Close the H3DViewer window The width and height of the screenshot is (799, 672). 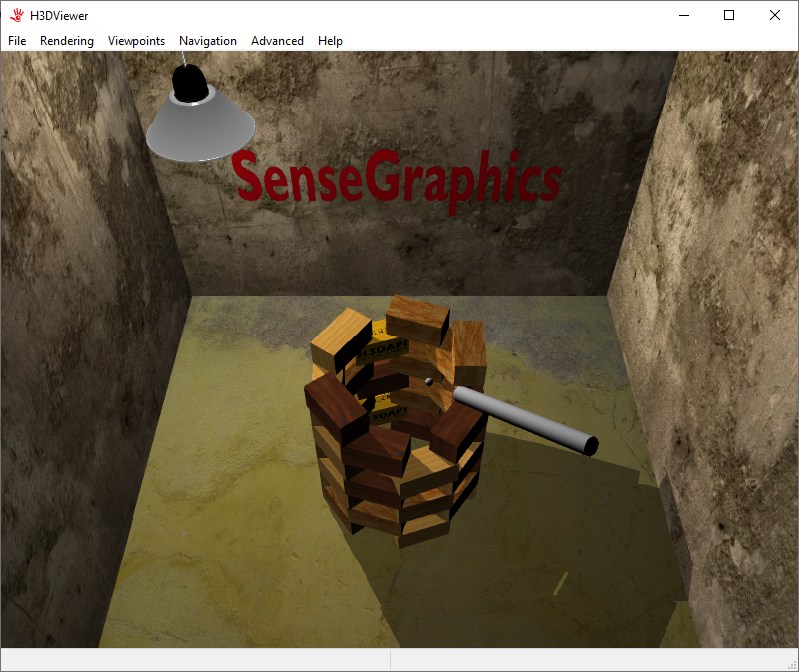point(774,15)
